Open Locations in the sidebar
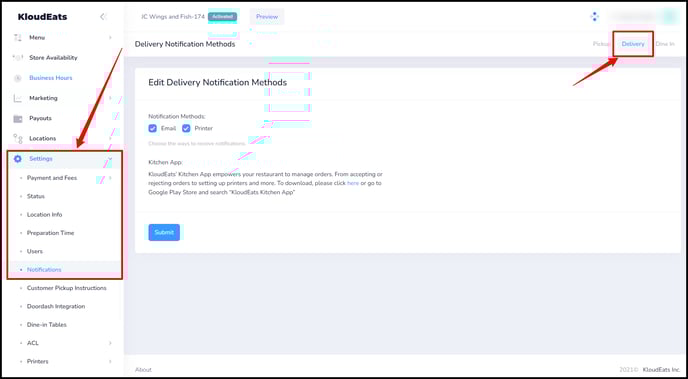 click(43, 138)
